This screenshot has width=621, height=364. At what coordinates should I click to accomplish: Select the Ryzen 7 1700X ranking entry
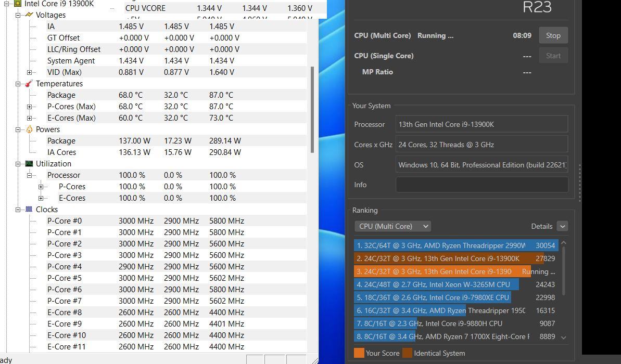pos(456,337)
